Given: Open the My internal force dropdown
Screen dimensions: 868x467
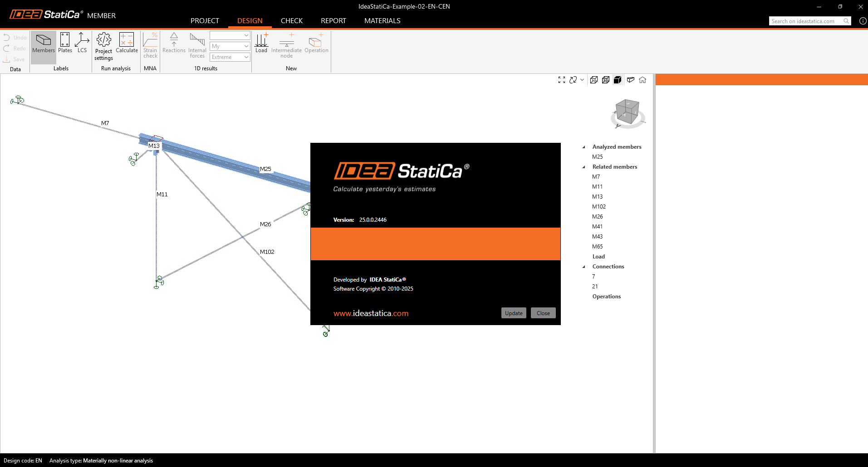Looking at the screenshot, I should (x=230, y=46).
